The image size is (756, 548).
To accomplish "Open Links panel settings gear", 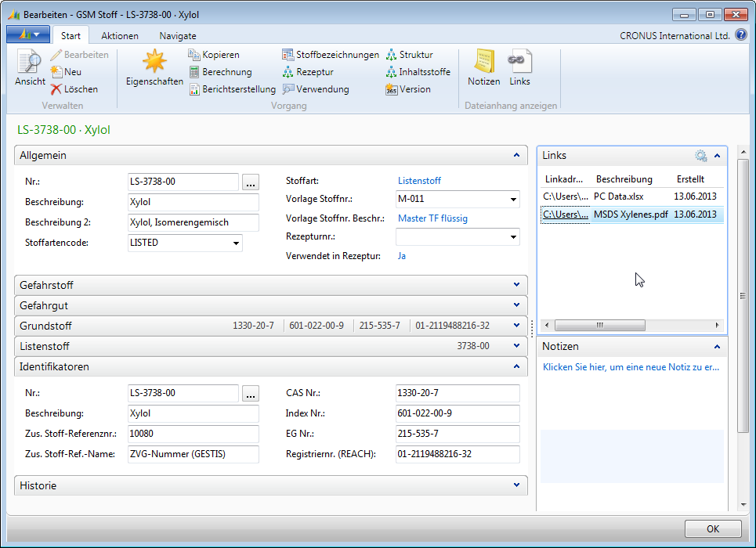I will click(700, 156).
